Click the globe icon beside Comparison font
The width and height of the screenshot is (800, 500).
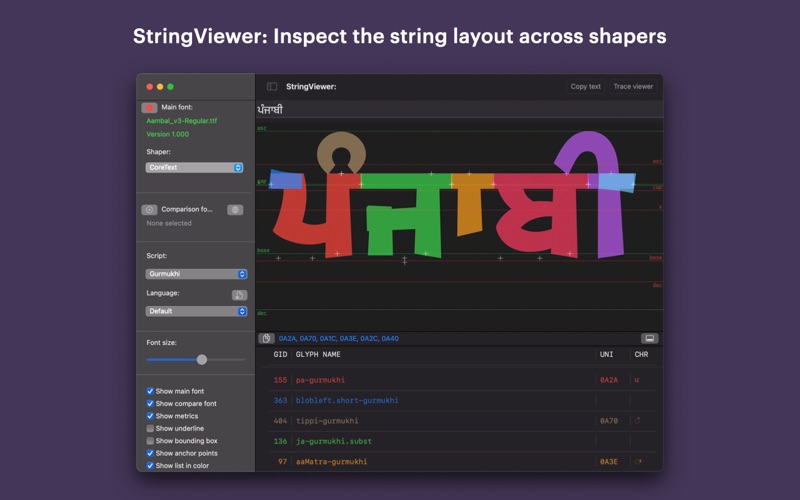(x=235, y=210)
